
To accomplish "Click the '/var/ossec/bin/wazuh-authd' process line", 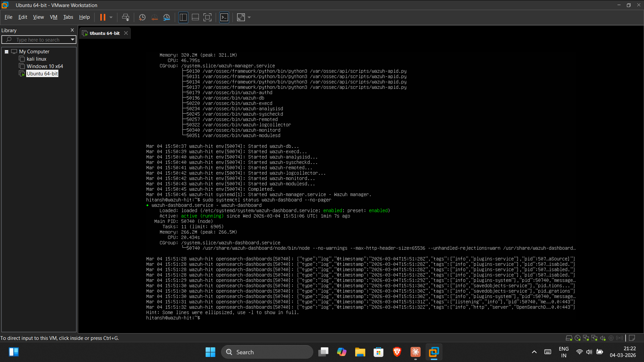I will (x=237, y=93).
